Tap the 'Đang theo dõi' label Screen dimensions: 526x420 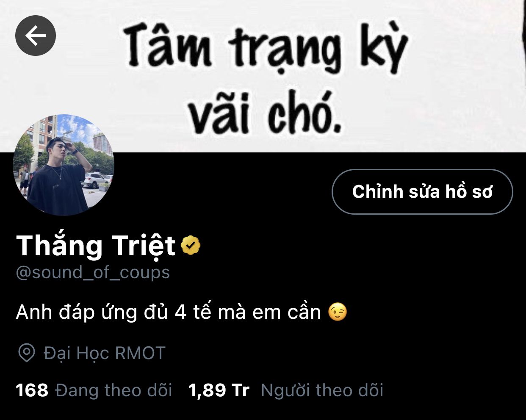pos(114,390)
